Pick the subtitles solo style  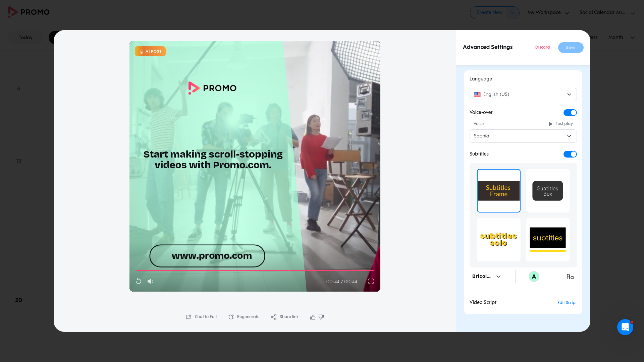point(499,240)
